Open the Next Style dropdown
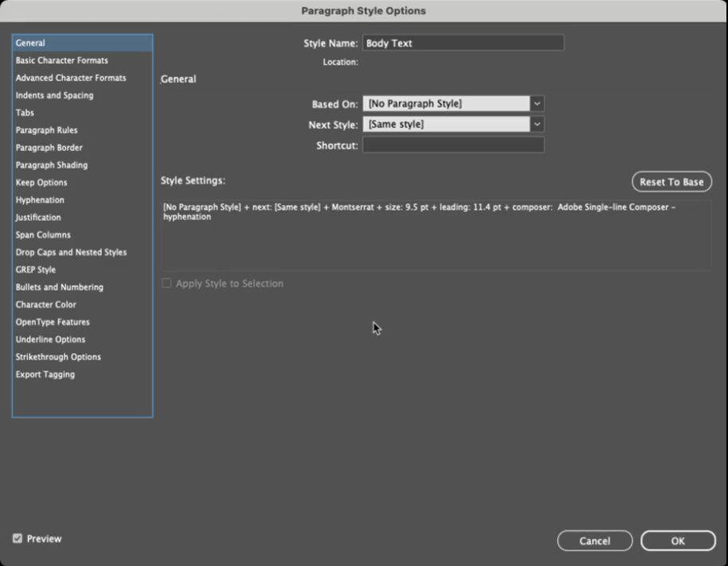This screenshot has height=566, width=728. 453,124
